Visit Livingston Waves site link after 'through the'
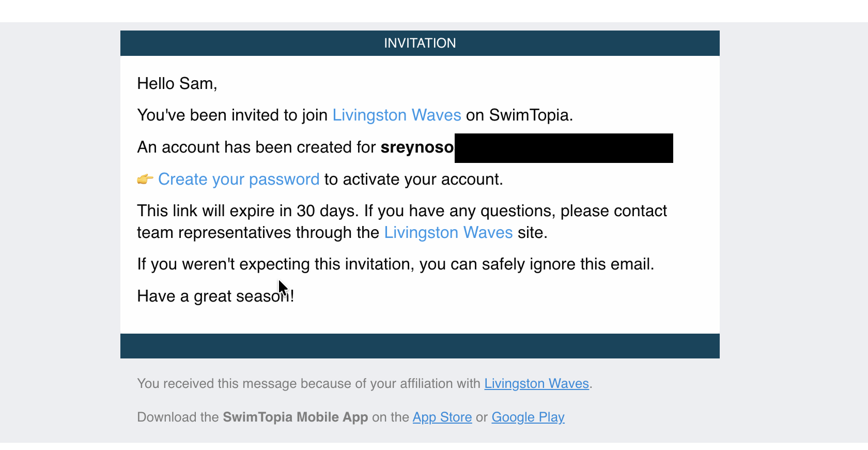The height and width of the screenshot is (450, 868). pos(448,232)
